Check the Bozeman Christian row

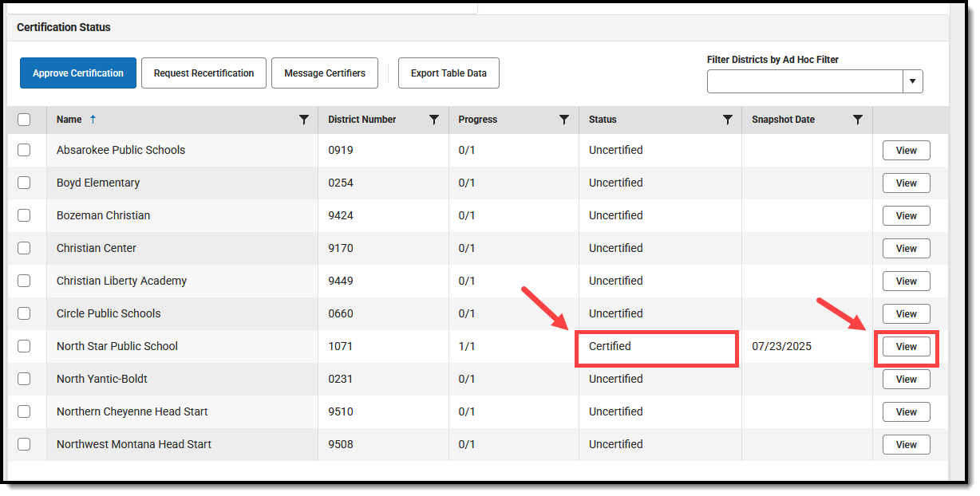click(24, 215)
